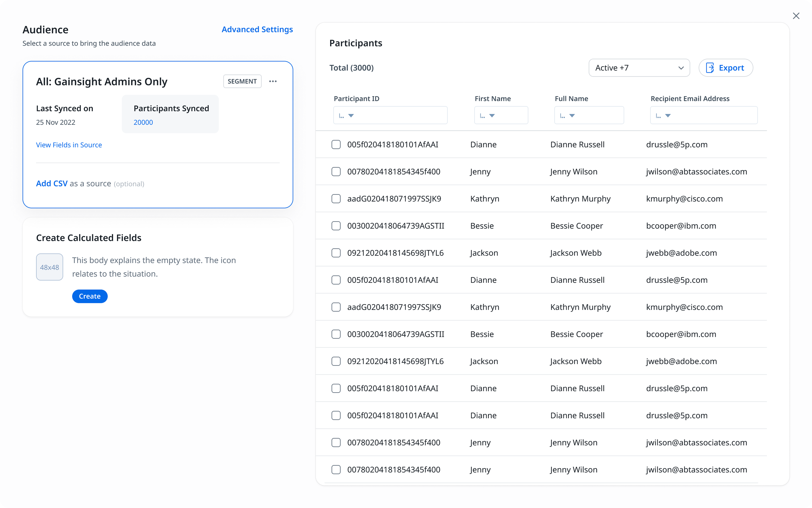This screenshot has height=508, width=812.
Task: Check the second Jackson Webb row checkbox
Action: (336, 361)
